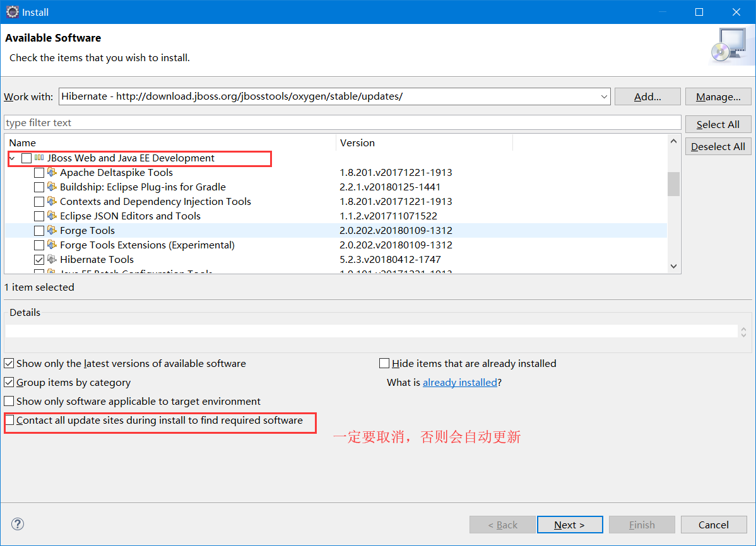Open the already installed link
The height and width of the screenshot is (546, 756).
point(459,382)
